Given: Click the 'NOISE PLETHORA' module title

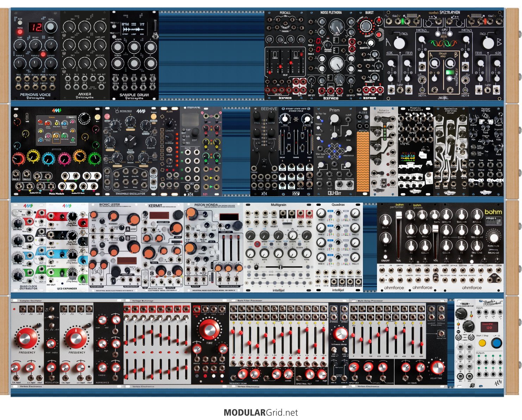Looking at the screenshot, I should 331,13.
